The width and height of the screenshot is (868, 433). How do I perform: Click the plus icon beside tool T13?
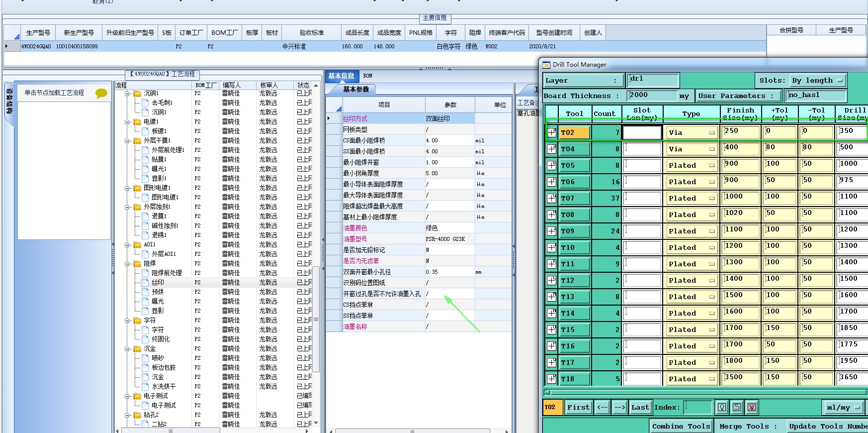click(x=551, y=297)
